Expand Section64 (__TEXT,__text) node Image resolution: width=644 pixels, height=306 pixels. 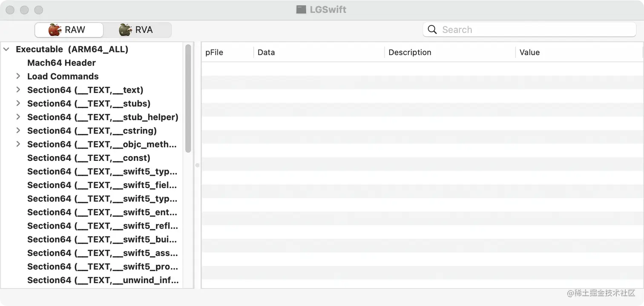18,90
